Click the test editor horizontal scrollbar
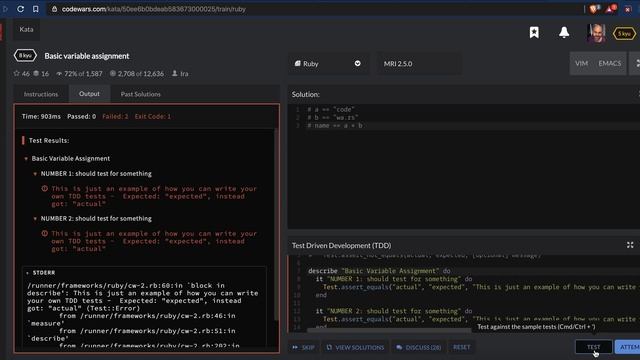This screenshot has width=640, height=360. [x=389, y=330]
